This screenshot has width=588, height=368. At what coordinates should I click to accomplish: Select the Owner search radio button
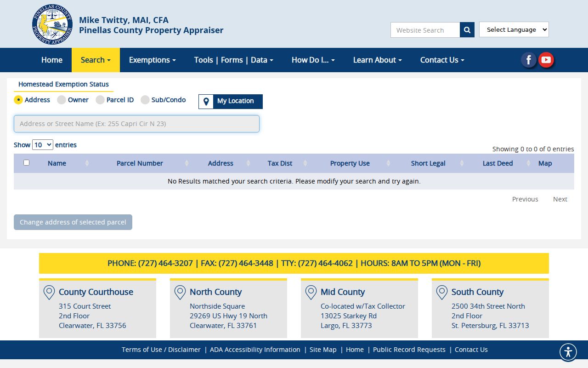(62, 100)
